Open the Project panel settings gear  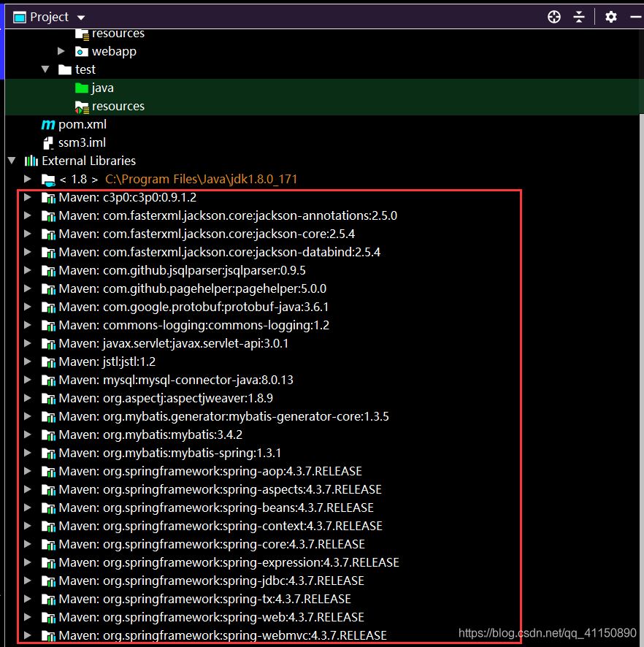coord(611,17)
